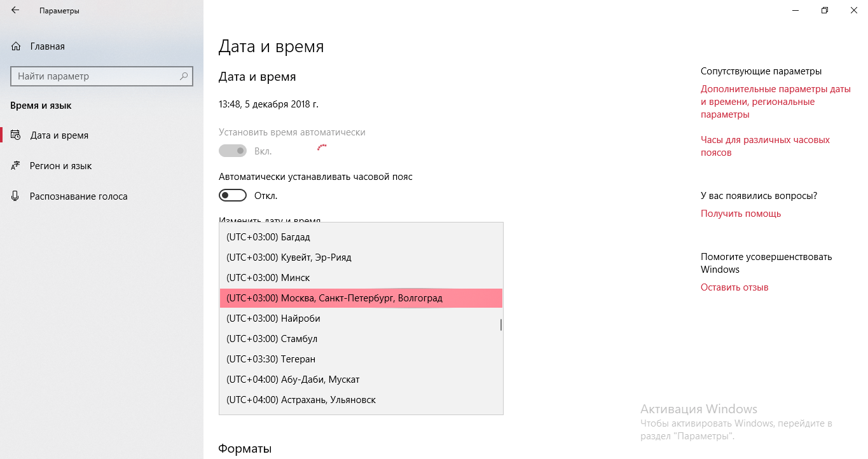This screenshot has width=868, height=459.
Task: Pick (UTC+04:00) Абу-Даби, Мускат
Action: [361, 380]
